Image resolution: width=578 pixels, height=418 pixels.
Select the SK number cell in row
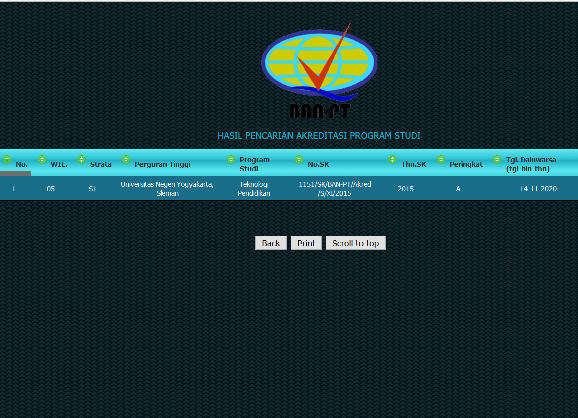click(335, 189)
